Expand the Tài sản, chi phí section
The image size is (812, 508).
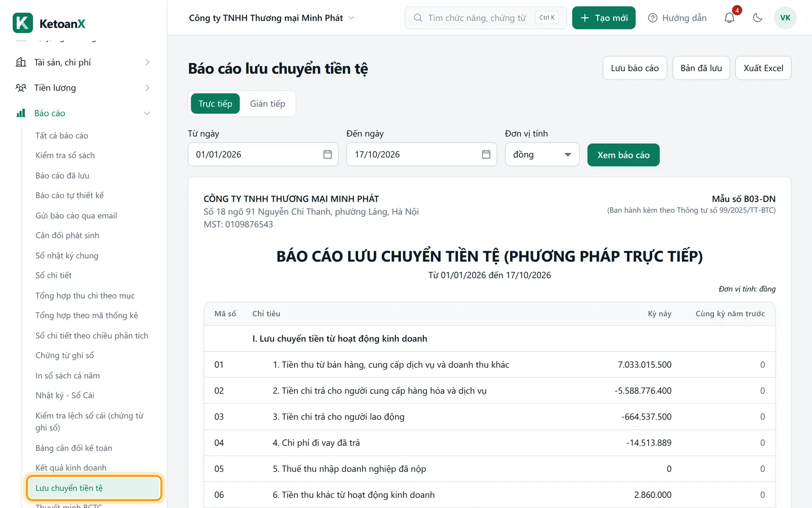pyautogui.click(x=147, y=62)
